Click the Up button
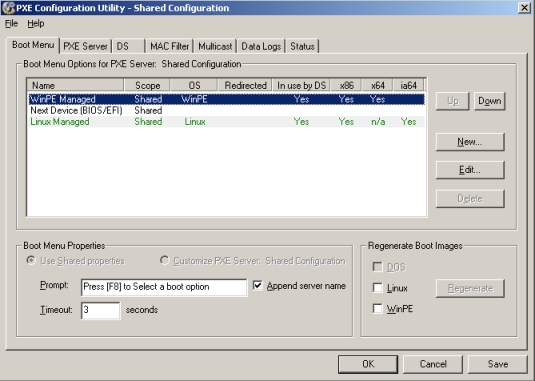535x381 pixels. (452, 101)
